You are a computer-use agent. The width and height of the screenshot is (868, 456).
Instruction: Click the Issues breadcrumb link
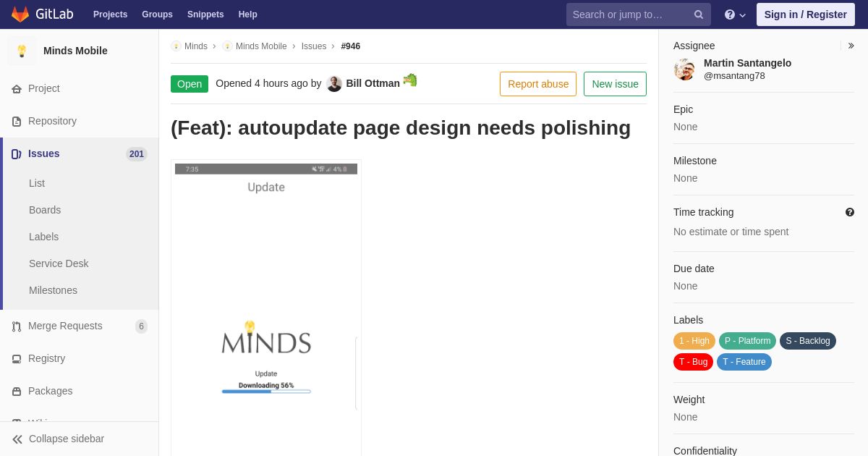pos(314,46)
